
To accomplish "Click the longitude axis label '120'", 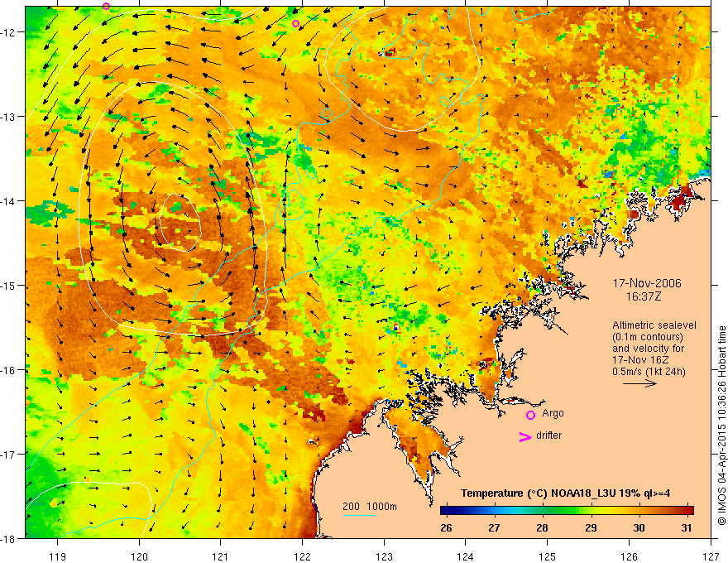I will [x=139, y=556].
